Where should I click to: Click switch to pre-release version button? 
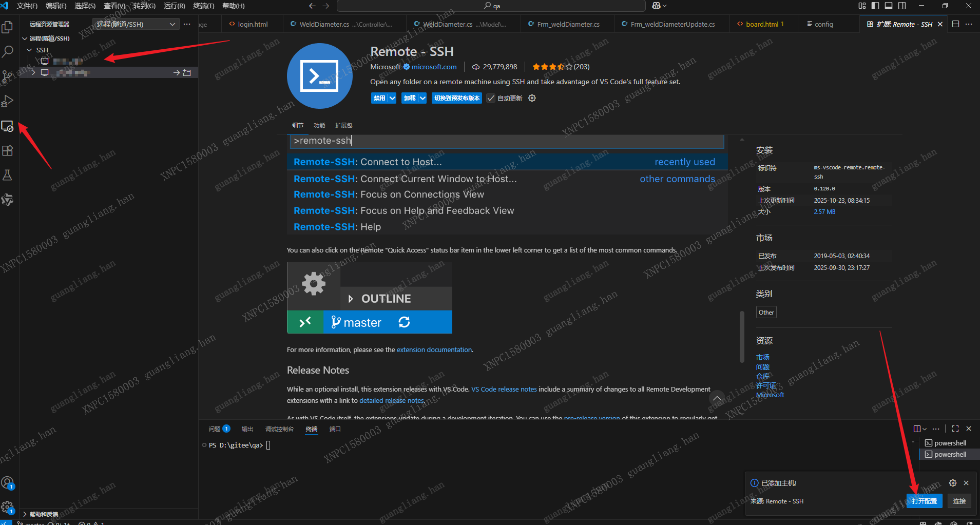tap(456, 98)
